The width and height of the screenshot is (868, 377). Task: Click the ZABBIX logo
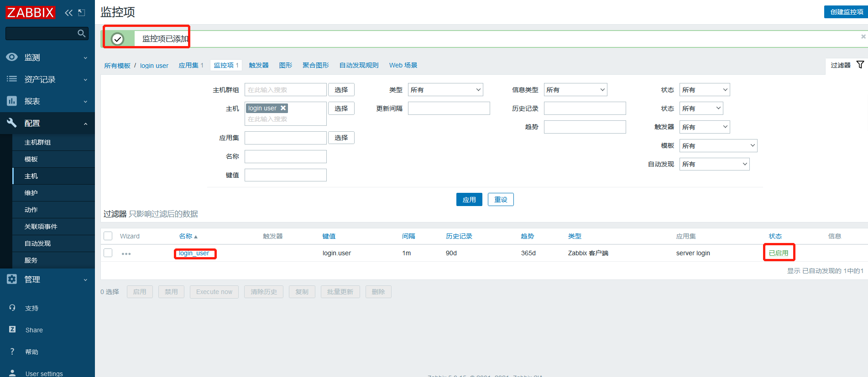click(30, 12)
